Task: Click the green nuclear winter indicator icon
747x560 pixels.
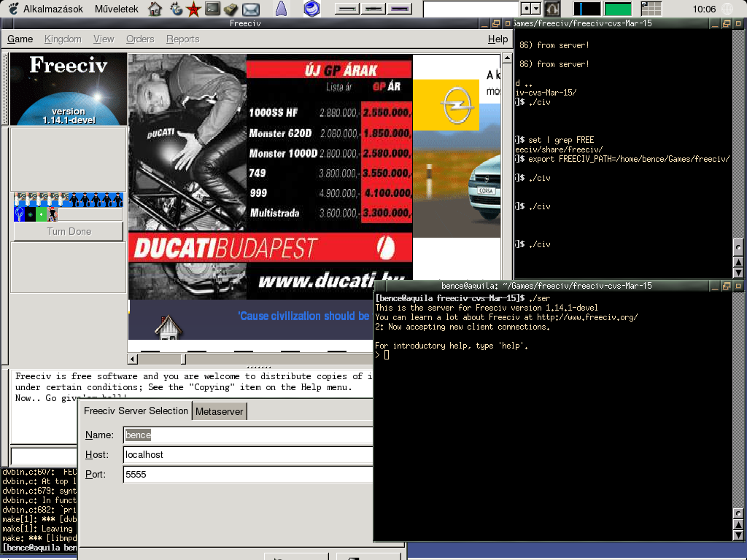Action: click(x=42, y=214)
